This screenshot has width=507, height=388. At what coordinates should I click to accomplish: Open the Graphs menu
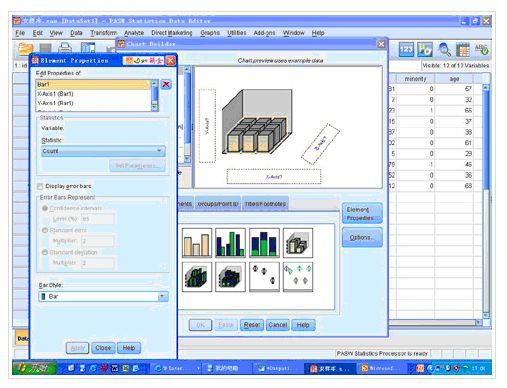210,33
